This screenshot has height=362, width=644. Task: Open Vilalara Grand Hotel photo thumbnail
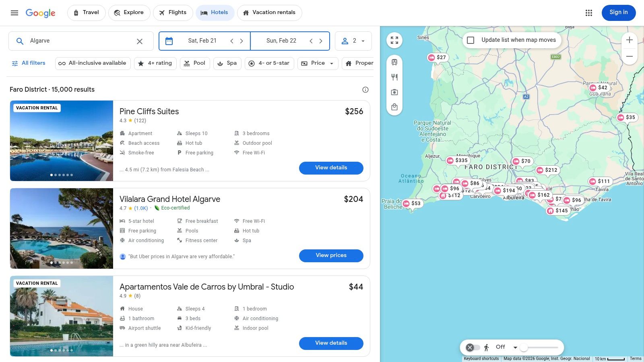pos(62,228)
